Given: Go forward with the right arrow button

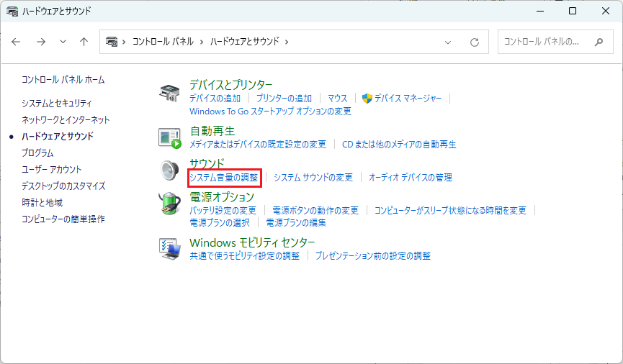Looking at the screenshot, I should tap(41, 42).
